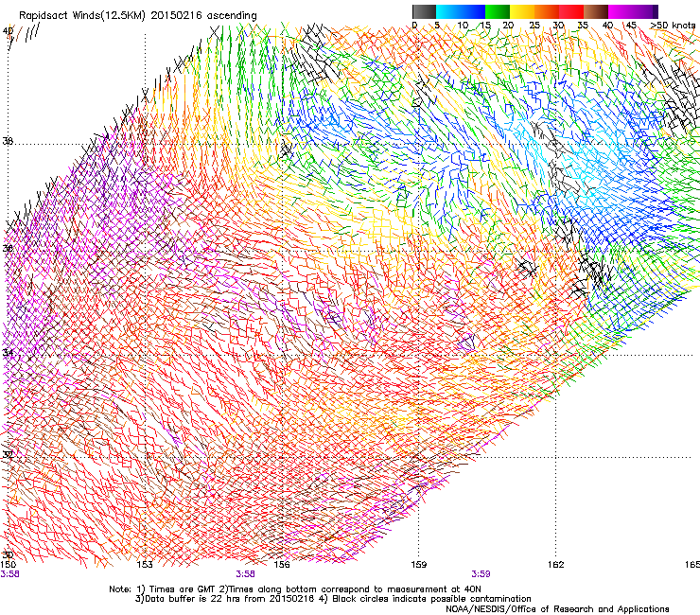Image resolution: width=700 pixels, height=615 pixels.
Task: Click the longitude axis label '159'
Action: point(418,565)
